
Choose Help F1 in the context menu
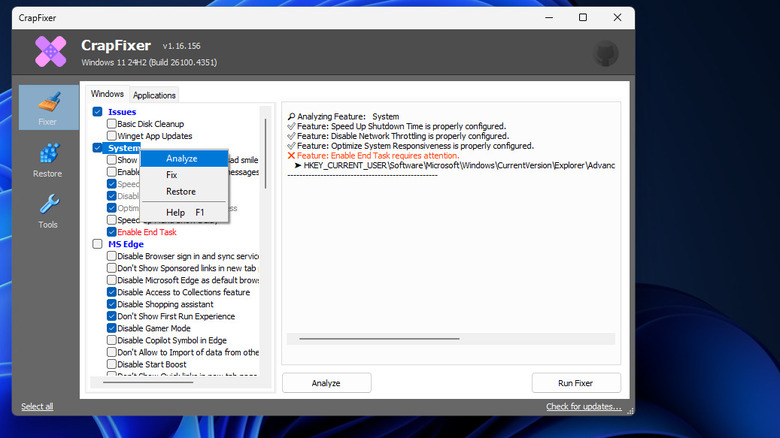click(x=184, y=213)
